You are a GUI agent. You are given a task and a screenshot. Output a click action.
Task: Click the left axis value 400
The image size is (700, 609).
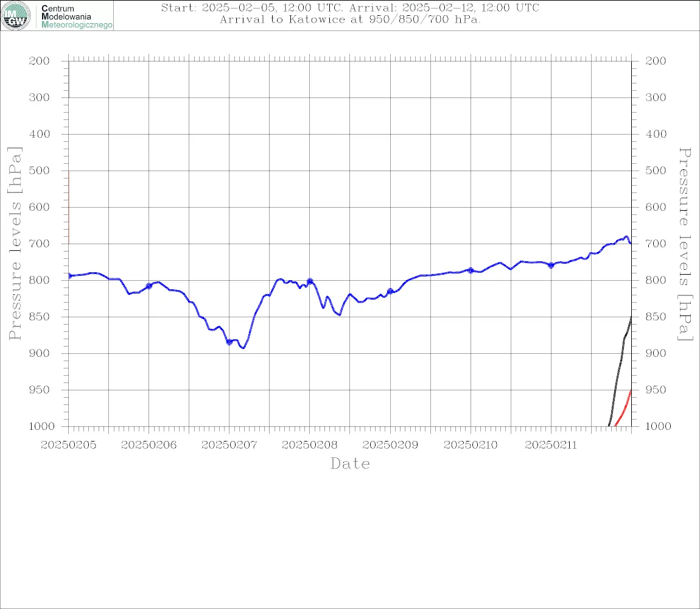click(40, 134)
